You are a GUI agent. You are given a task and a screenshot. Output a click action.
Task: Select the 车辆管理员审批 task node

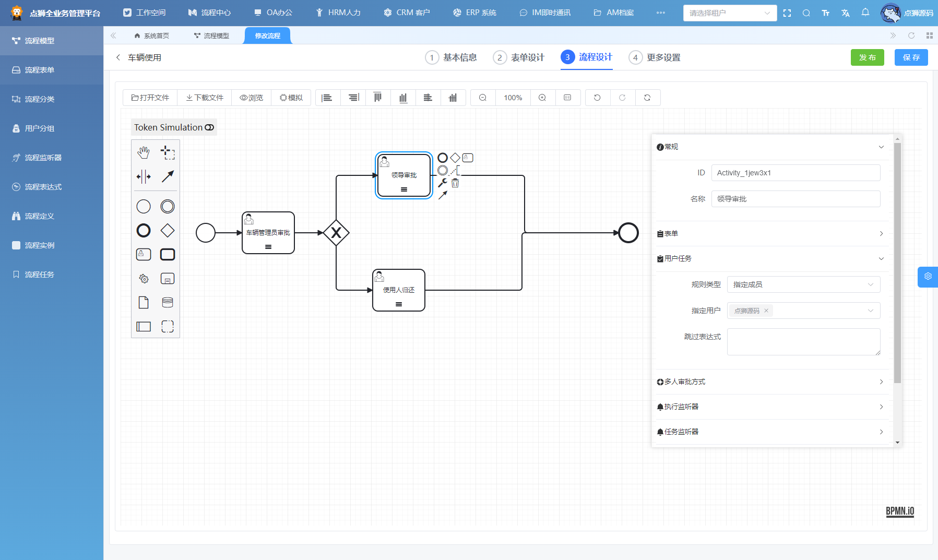click(x=268, y=233)
